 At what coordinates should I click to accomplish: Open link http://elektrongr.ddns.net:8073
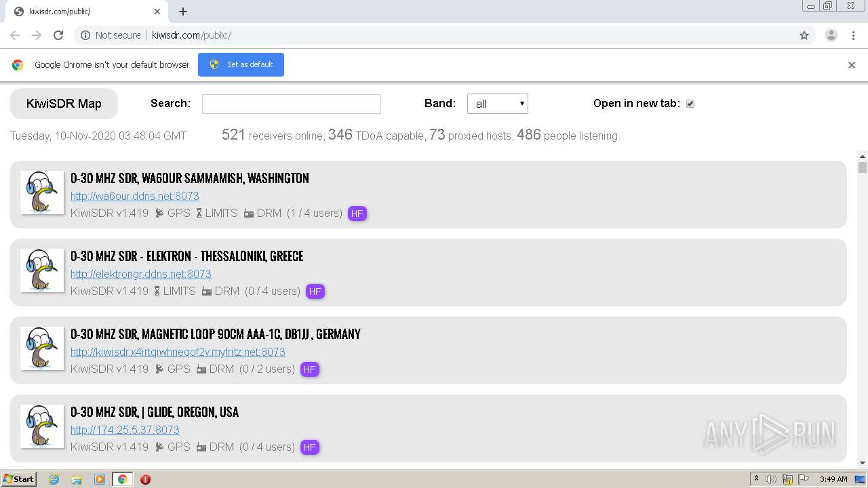tap(141, 274)
